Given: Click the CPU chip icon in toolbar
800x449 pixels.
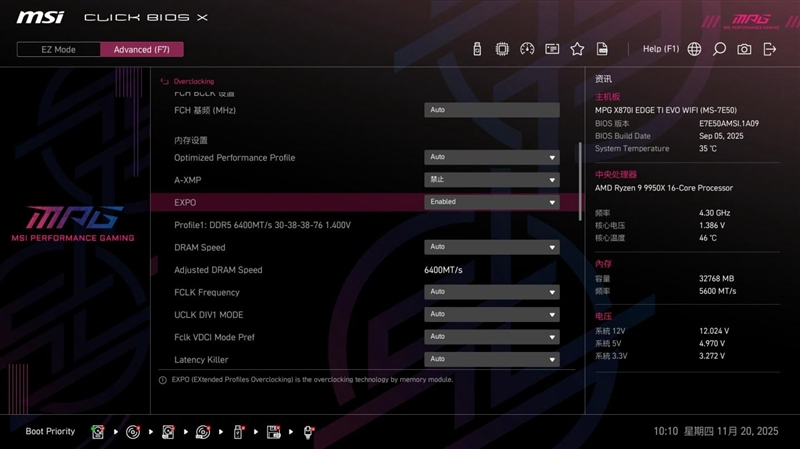Looking at the screenshot, I should click(x=502, y=49).
